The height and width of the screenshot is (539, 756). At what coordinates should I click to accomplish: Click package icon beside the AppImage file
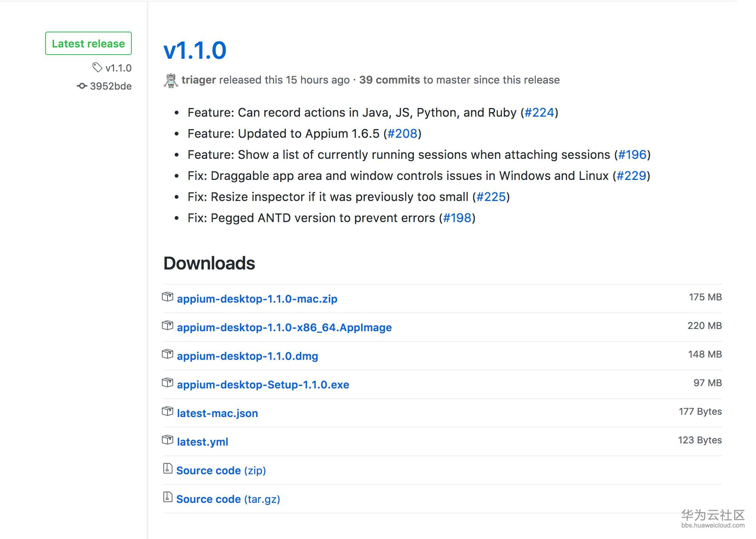168,326
